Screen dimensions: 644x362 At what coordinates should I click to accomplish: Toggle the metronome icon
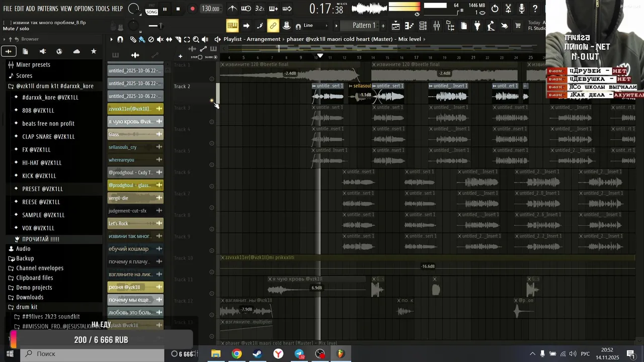tap(232, 9)
